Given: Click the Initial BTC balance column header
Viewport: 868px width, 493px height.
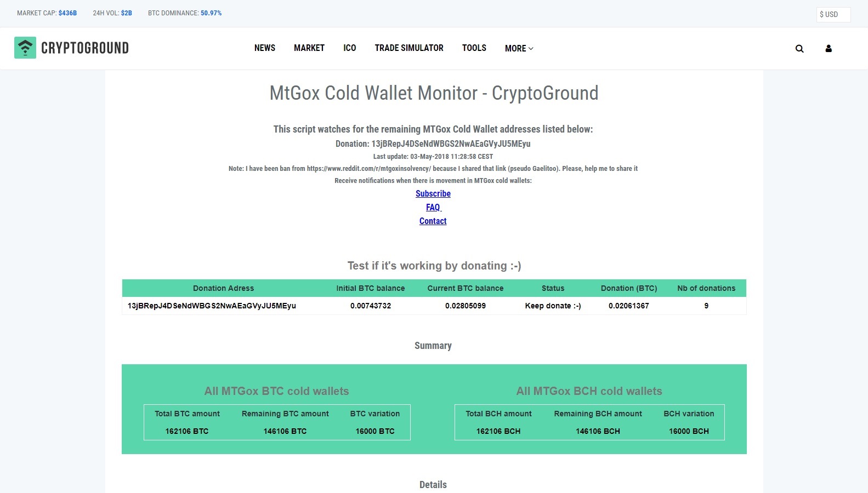Looking at the screenshot, I should (x=371, y=288).
